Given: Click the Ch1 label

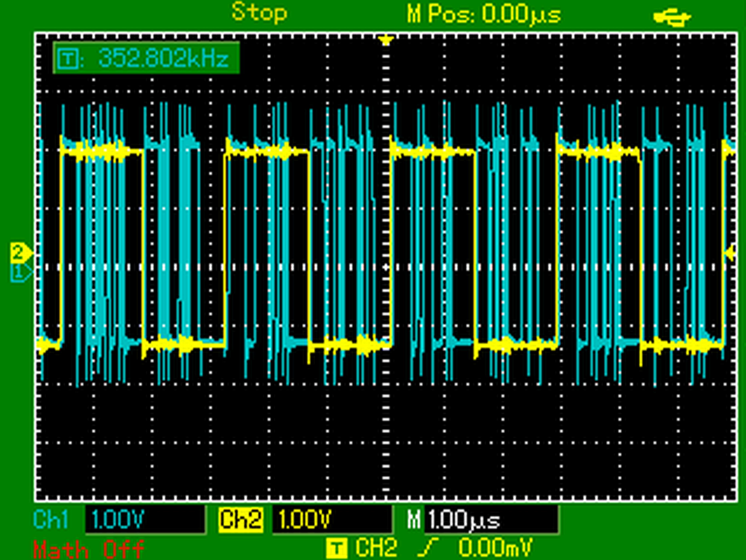Looking at the screenshot, I should (x=51, y=519).
